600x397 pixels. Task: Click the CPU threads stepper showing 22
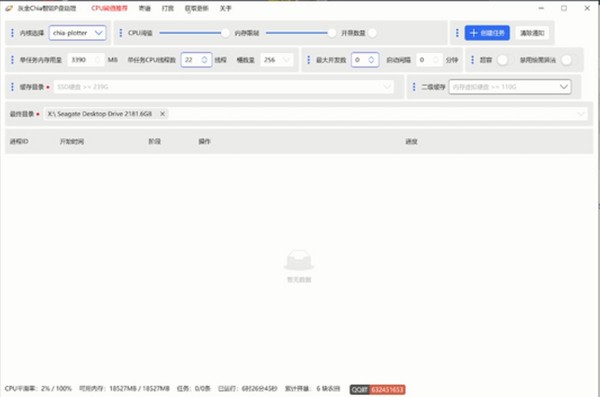click(x=196, y=60)
